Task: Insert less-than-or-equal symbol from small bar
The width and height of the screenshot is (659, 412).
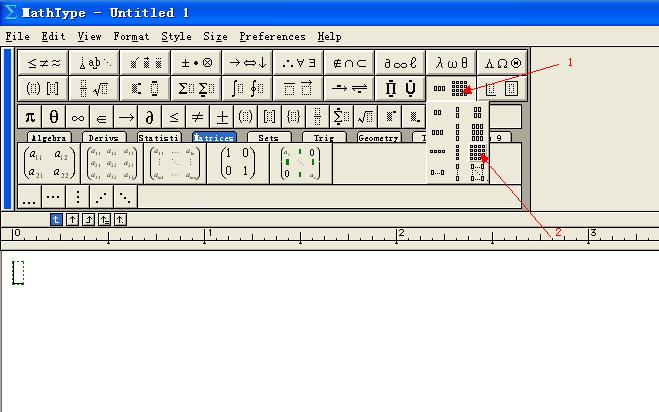Action: coord(174,117)
